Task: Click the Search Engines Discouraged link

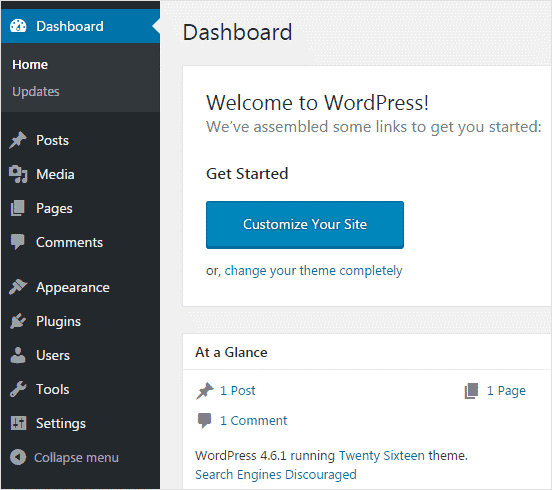Action: click(276, 475)
